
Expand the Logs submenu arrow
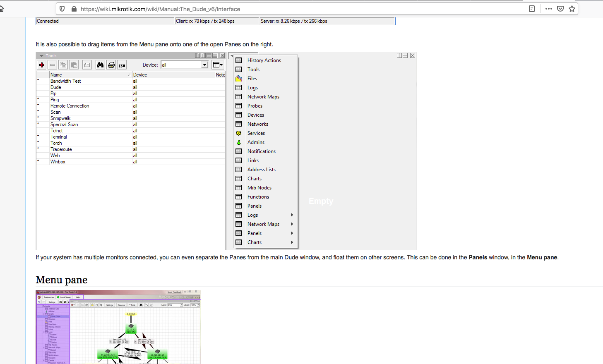292,215
